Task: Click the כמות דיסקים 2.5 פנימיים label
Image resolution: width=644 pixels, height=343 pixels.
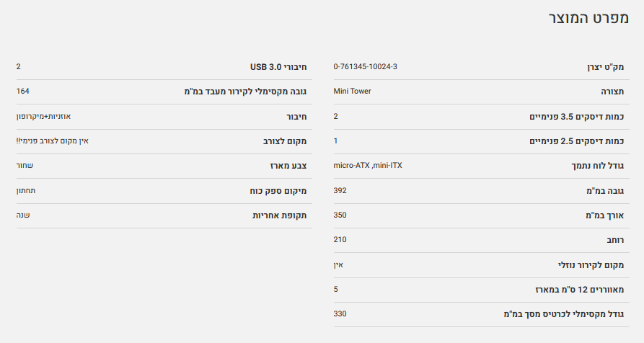Action: [x=577, y=141]
